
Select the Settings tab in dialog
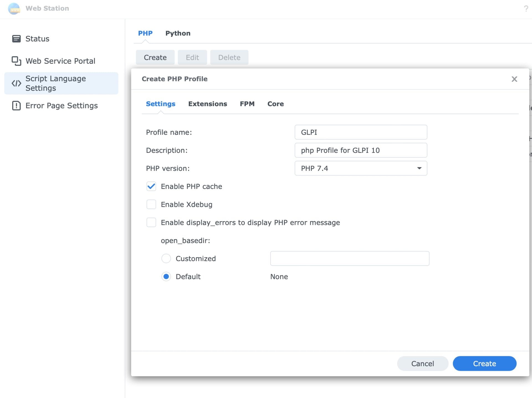(160, 104)
